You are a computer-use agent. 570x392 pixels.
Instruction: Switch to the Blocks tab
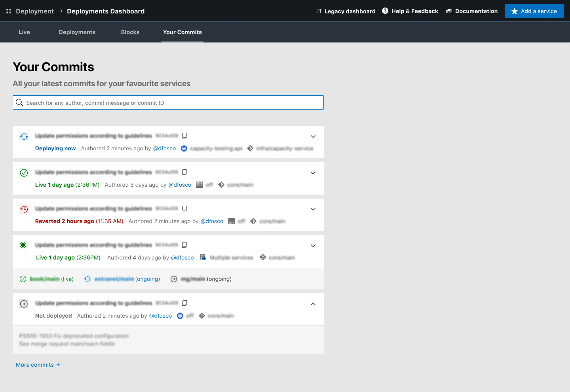pyautogui.click(x=130, y=32)
